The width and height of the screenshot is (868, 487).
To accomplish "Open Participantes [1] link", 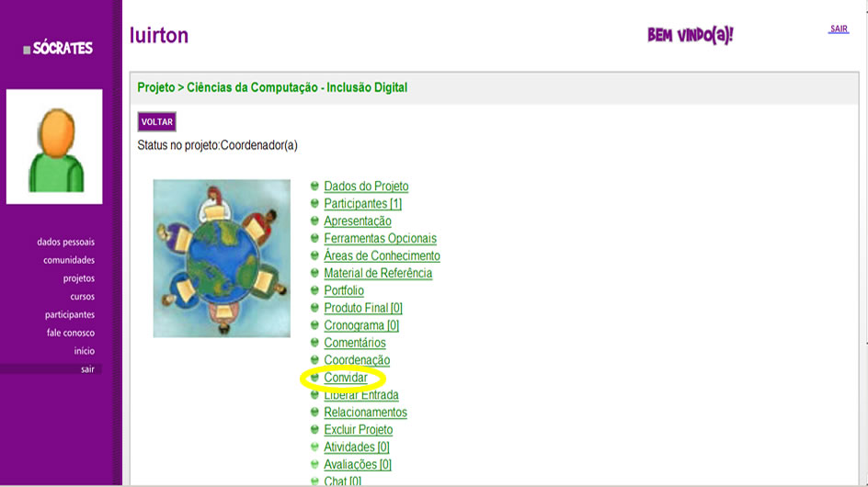I will tap(362, 204).
